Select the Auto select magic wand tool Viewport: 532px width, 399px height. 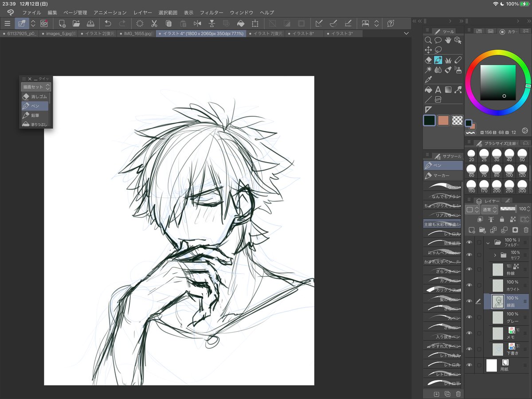(428, 70)
